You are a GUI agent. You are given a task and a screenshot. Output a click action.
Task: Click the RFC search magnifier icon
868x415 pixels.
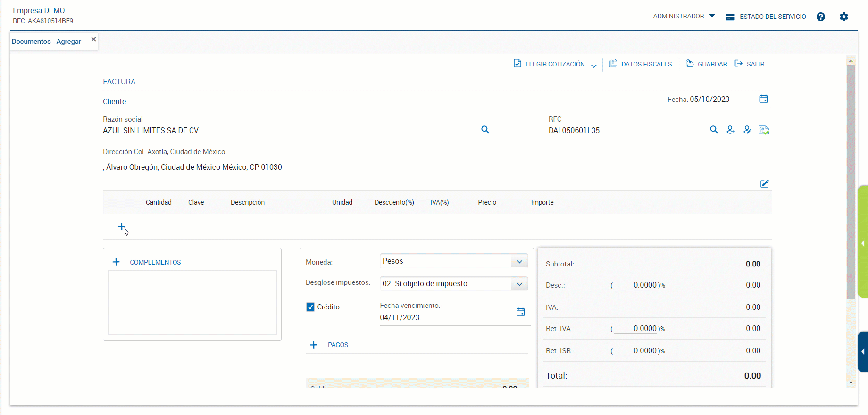point(714,130)
